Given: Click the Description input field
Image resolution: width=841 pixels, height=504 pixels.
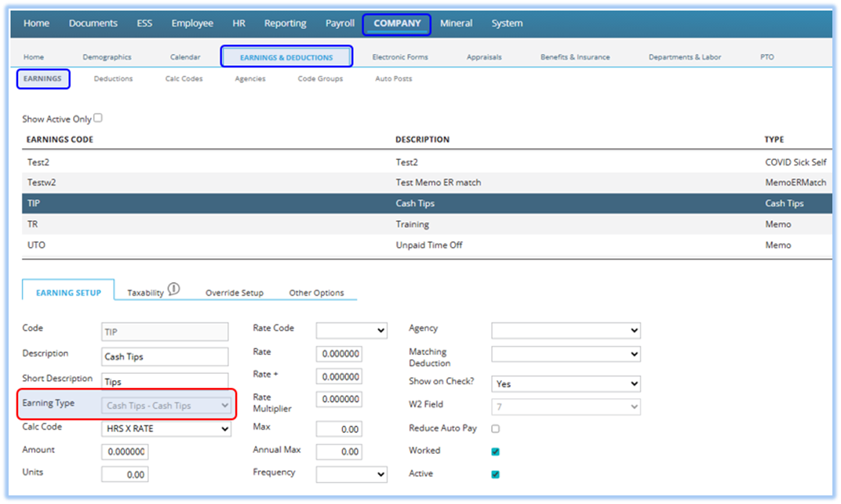Looking at the screenshot, I should [165, 357].
